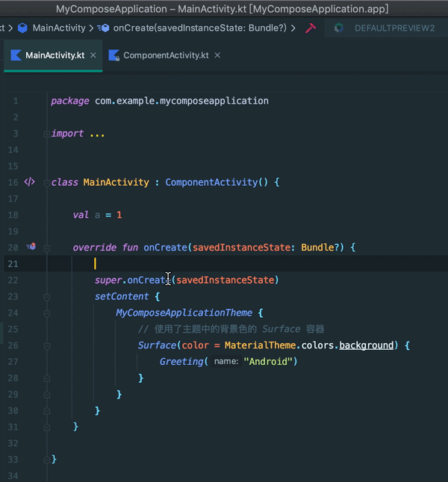Click the Chinese comment on line 25
Screen dimensions: 448x482
[x=231, y=329]
